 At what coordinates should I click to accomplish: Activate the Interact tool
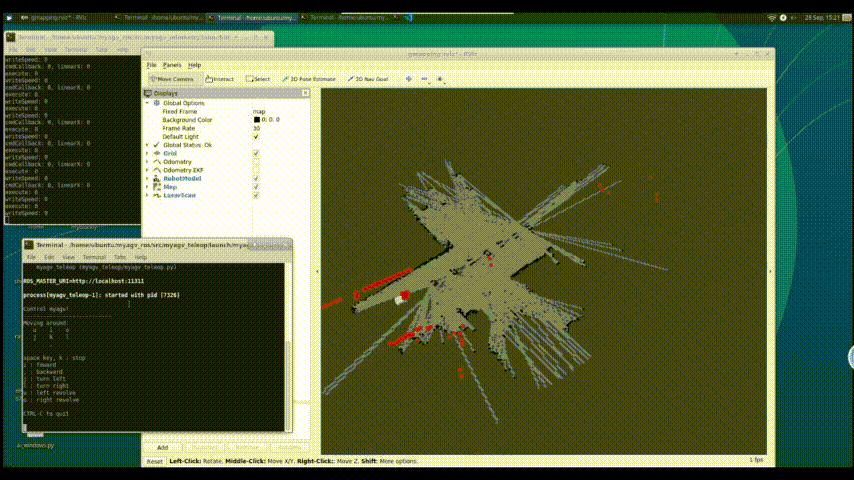220,78
